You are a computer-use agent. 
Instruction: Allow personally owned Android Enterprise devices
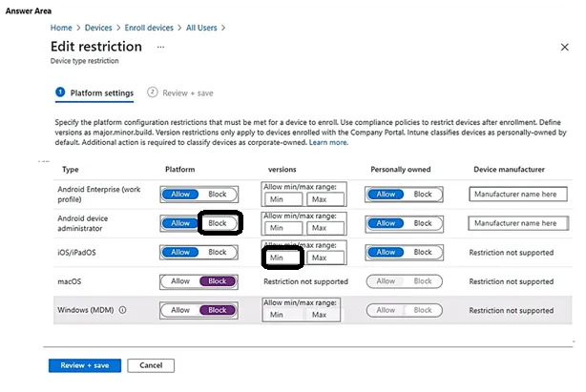point(386,195)
